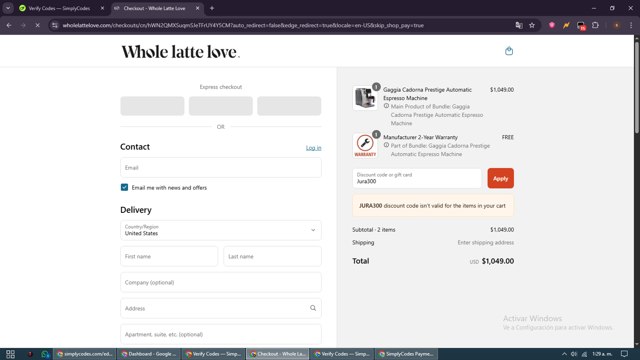
Task: Stop the page loading with the X button
Action: [x=38, y=25]
